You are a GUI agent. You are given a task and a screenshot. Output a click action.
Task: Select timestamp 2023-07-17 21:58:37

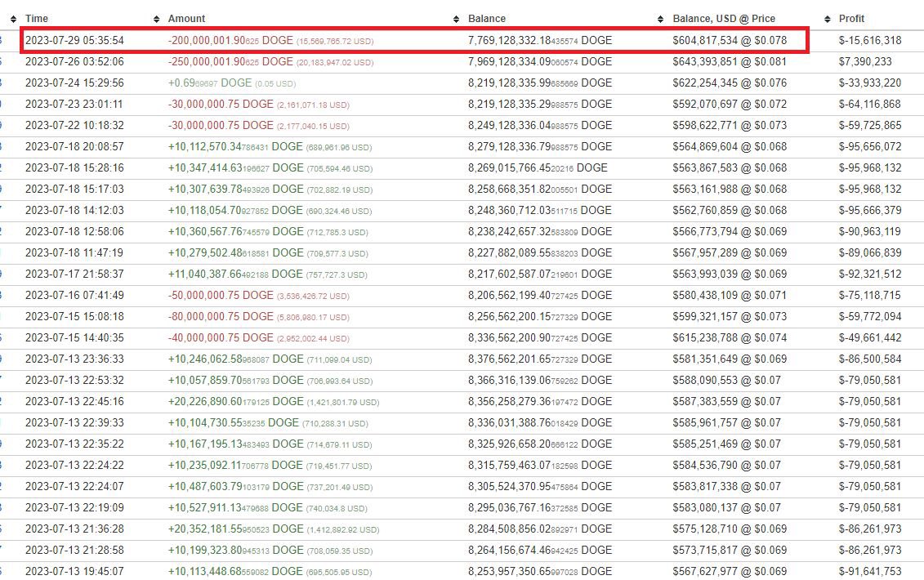pyautogui.click(x=75, y=274)
